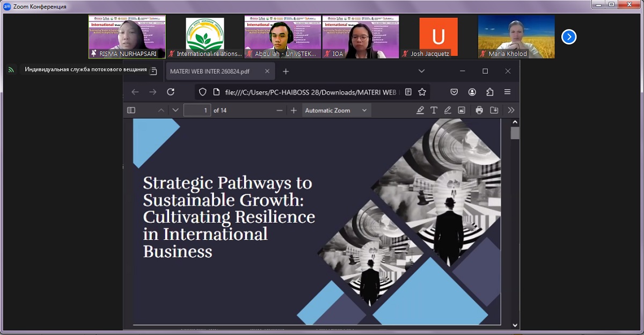
Task: Bookmark this page with star icon
Action: pyautogui.click(x=422, y=92)
